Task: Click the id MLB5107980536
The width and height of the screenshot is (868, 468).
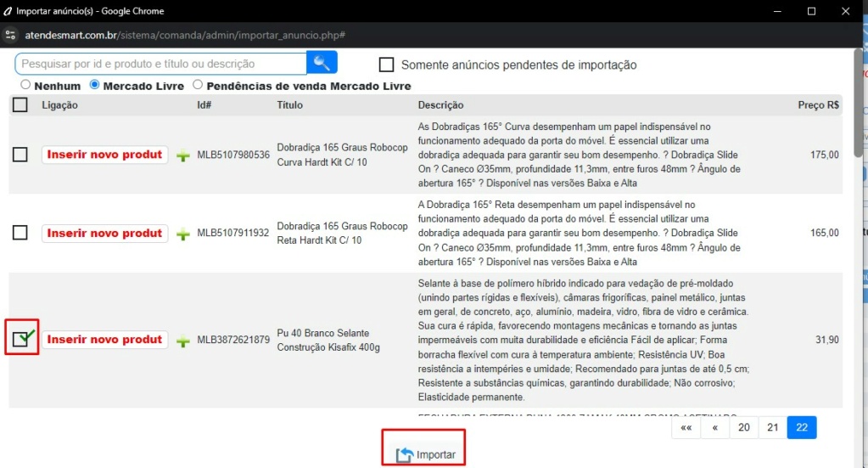Action: pyautogui.click(x=233, y=155)
